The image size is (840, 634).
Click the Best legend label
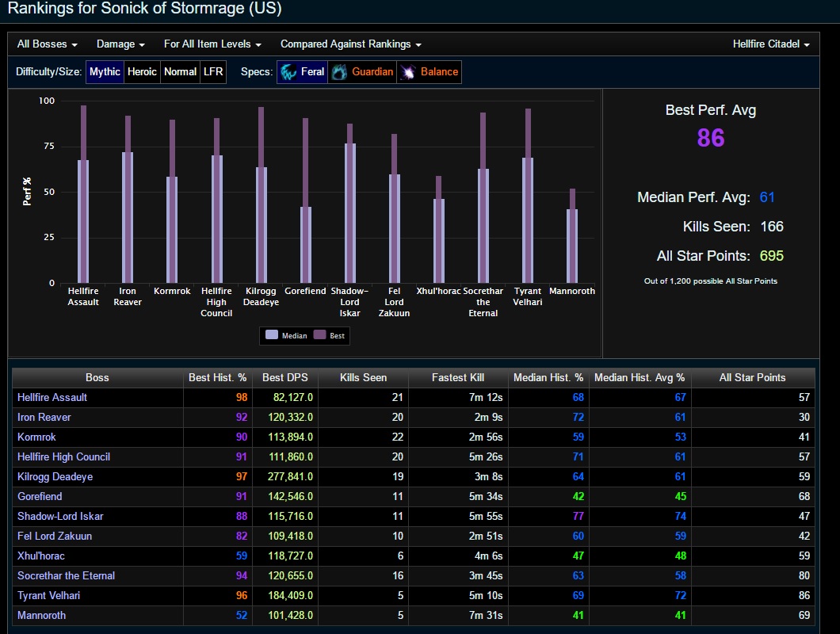pos(337,335)
